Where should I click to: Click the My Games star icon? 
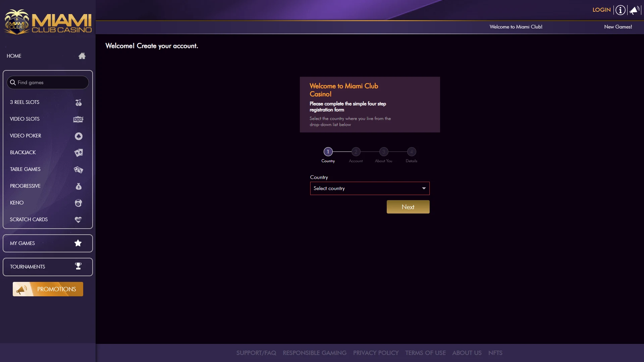(x=78, y=243)
